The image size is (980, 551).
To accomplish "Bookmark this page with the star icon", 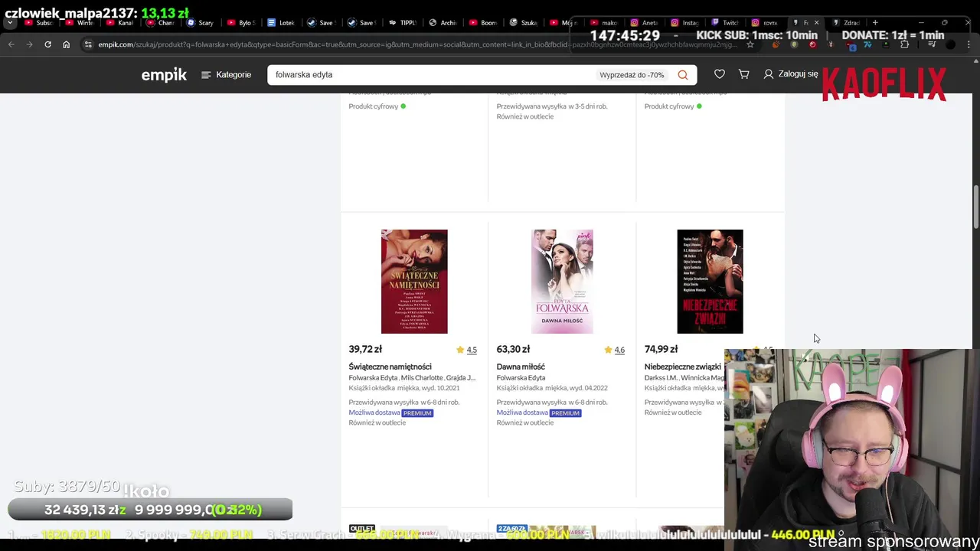I will 750,44.
